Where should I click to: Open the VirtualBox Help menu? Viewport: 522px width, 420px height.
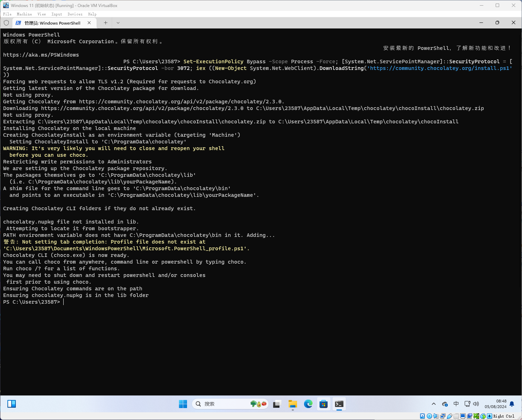pyautogui.click(x=92, y=14)
